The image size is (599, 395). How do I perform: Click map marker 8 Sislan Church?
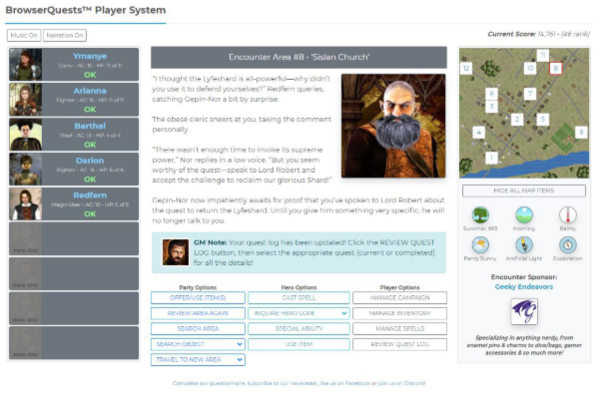(x=555, y=69)
